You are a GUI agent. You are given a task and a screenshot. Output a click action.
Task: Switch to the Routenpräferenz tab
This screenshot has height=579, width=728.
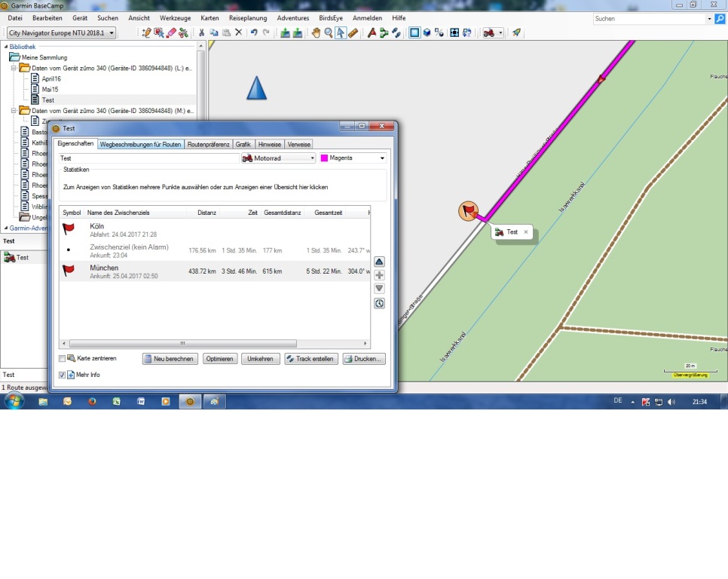208,144
